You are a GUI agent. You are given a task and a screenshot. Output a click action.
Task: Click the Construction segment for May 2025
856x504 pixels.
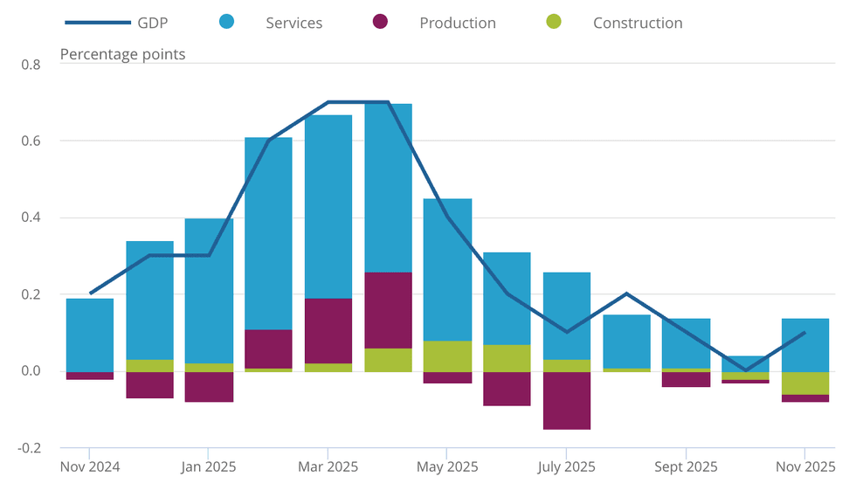coord(447,356)
